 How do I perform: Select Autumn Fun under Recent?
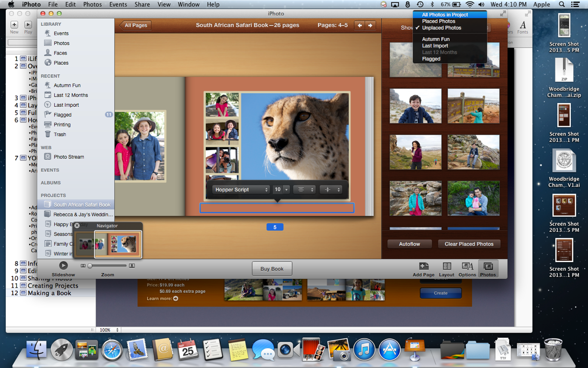(67, 85)
